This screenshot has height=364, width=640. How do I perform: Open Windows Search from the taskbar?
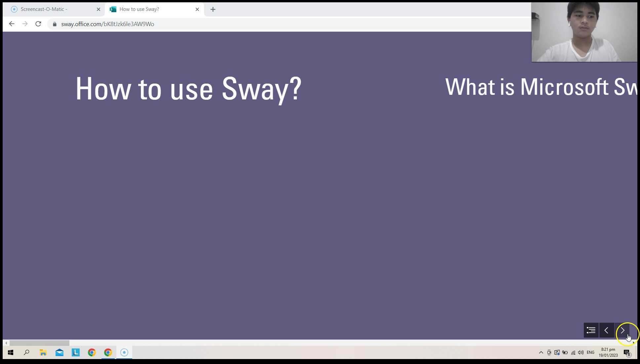[26, 352]
